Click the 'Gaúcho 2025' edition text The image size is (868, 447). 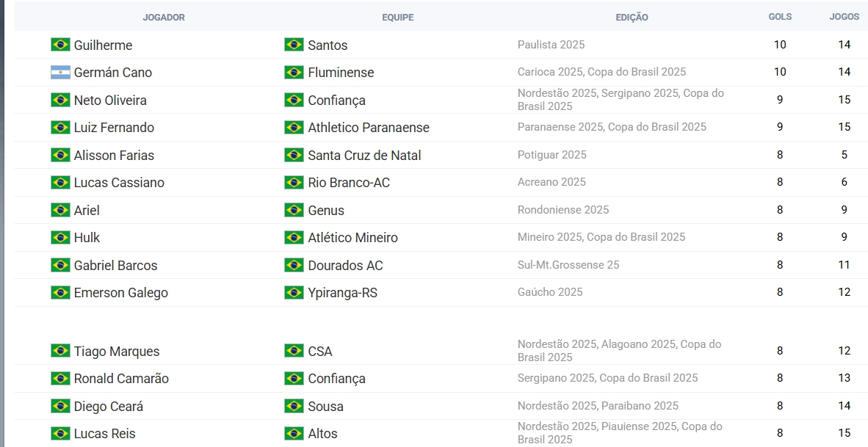[x=550, y=292]
